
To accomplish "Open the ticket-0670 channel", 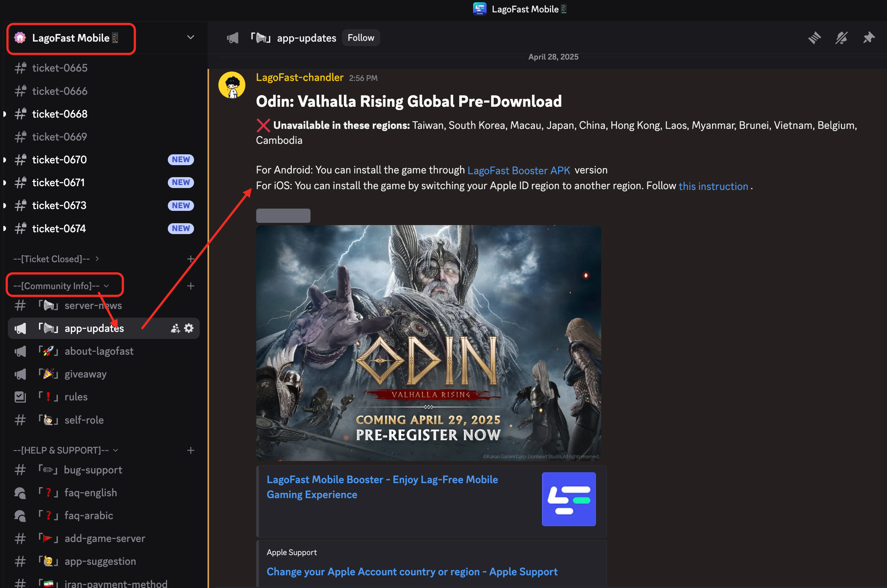I will 59,160.
